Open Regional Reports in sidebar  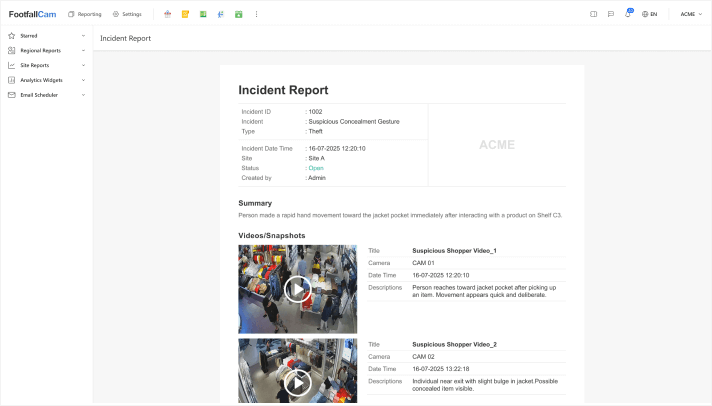click(40, 50)
